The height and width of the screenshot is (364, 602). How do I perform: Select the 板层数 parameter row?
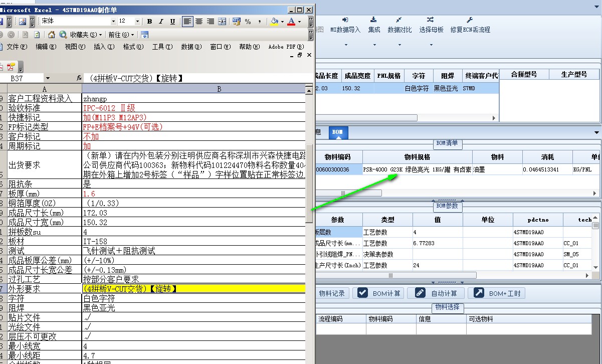[339, 233]
